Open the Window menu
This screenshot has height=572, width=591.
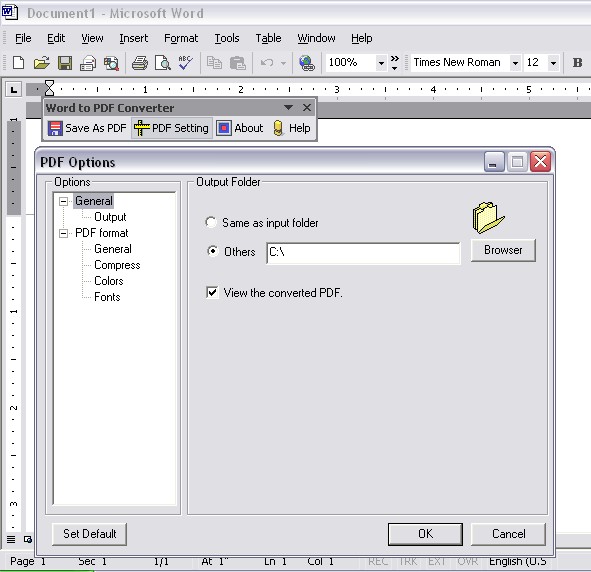tap(316, 38)
